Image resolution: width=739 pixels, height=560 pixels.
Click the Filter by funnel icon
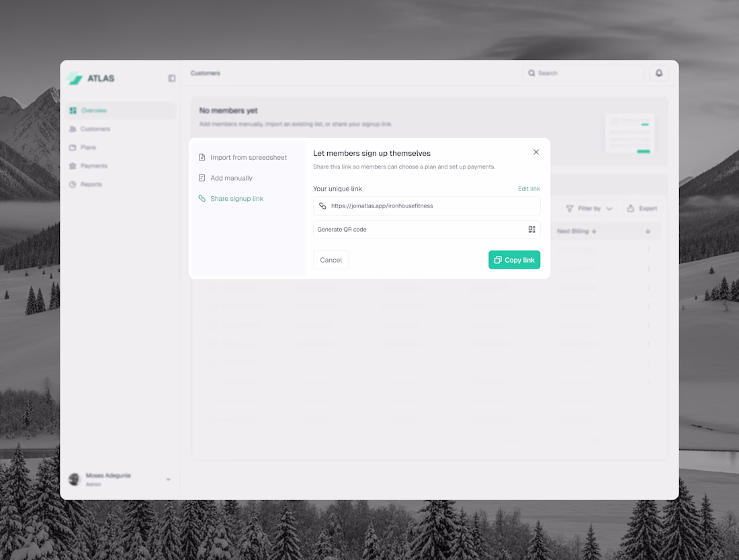pyautogui.click(x=569, y=208)
